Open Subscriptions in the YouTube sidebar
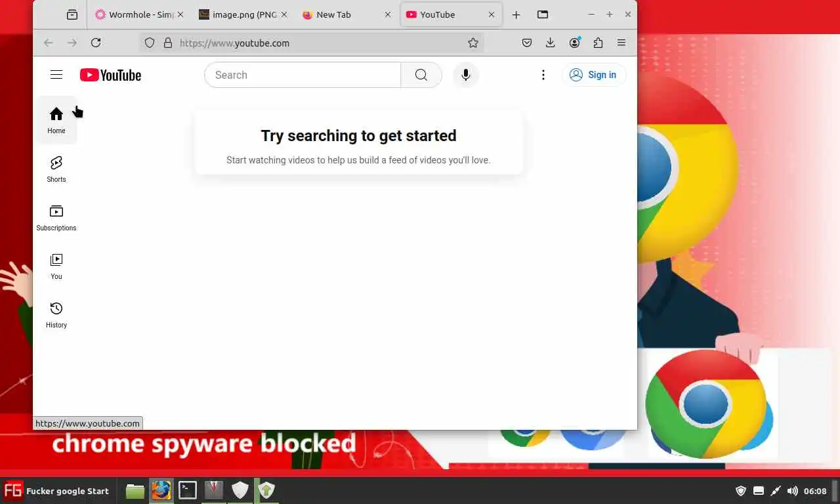 (56, 217)
